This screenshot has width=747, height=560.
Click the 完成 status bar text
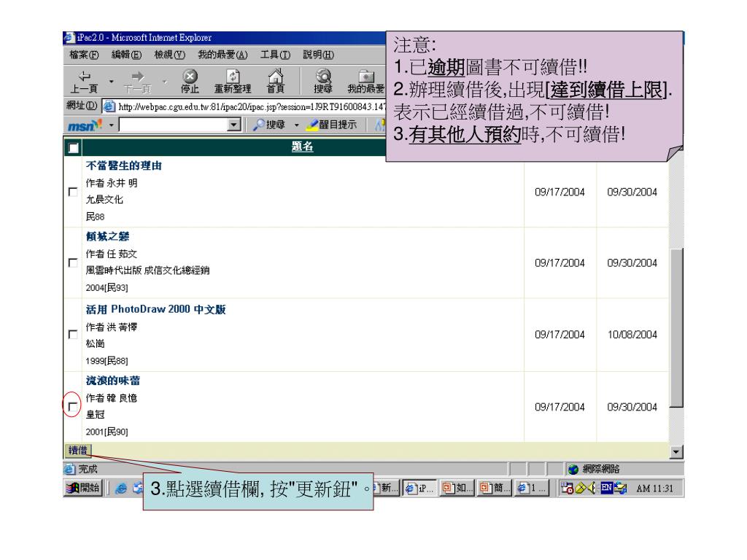88,469
